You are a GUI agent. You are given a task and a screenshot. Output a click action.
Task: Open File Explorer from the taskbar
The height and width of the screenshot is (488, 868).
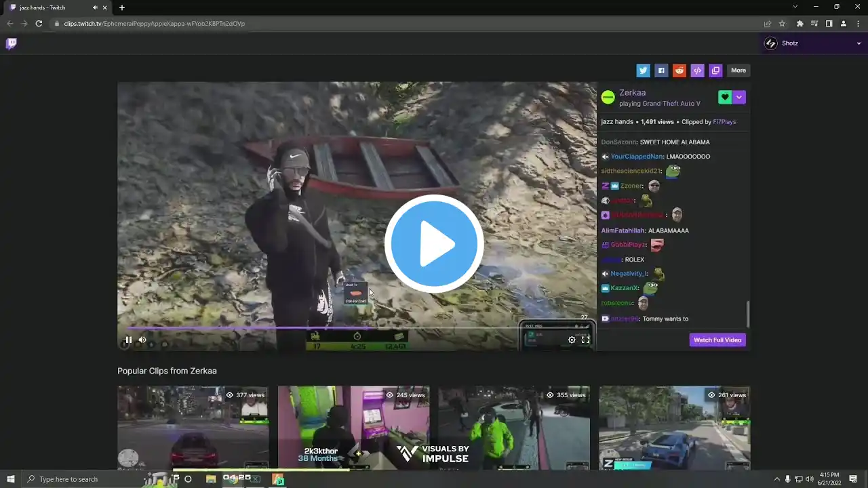(x=211, y=479)
